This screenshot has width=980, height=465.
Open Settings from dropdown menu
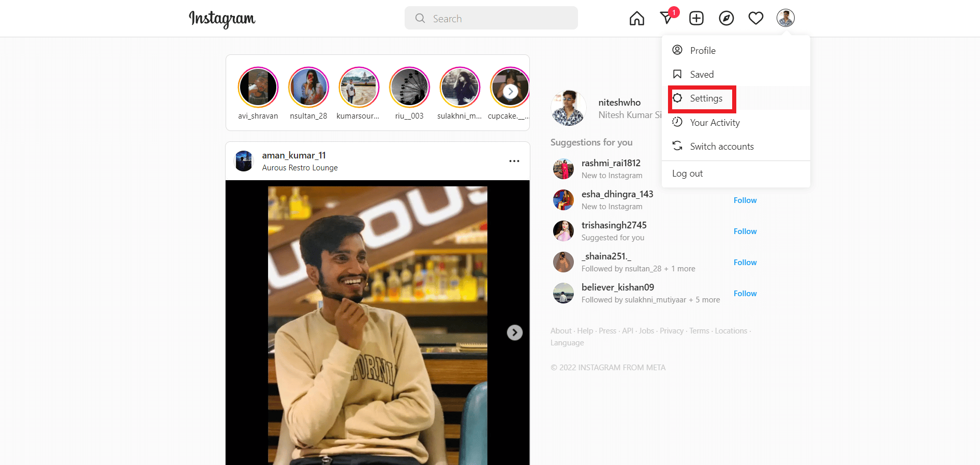point(736,98)
